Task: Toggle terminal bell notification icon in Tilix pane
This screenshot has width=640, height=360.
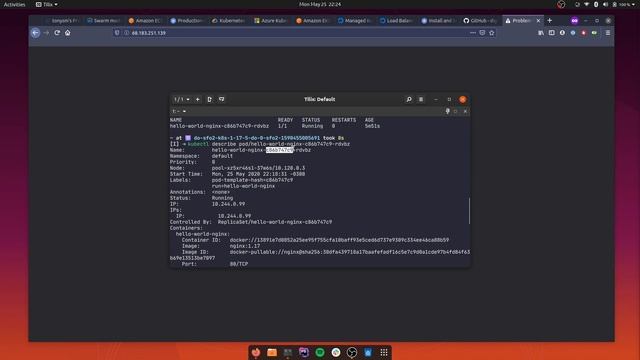Action: 447,111
